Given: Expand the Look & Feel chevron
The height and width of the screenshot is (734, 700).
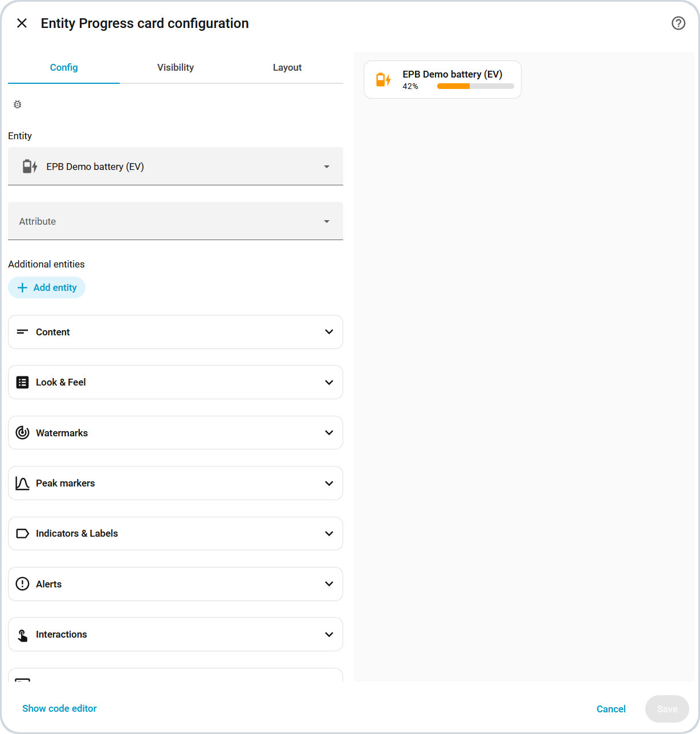Looking at the screenshot, I should [329, 382].
